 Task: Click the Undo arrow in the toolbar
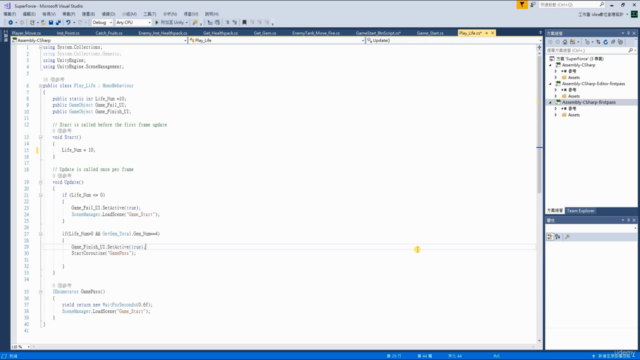(x=68, y=22)
